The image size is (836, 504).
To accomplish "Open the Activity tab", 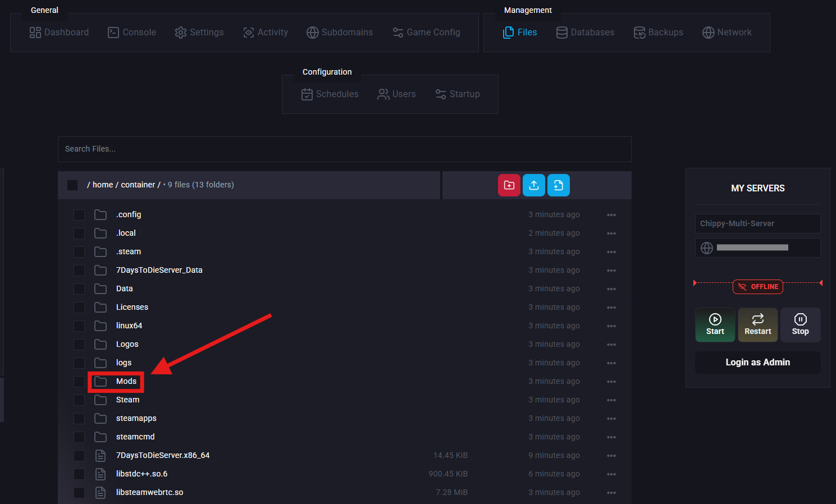I will coord(266,33).
